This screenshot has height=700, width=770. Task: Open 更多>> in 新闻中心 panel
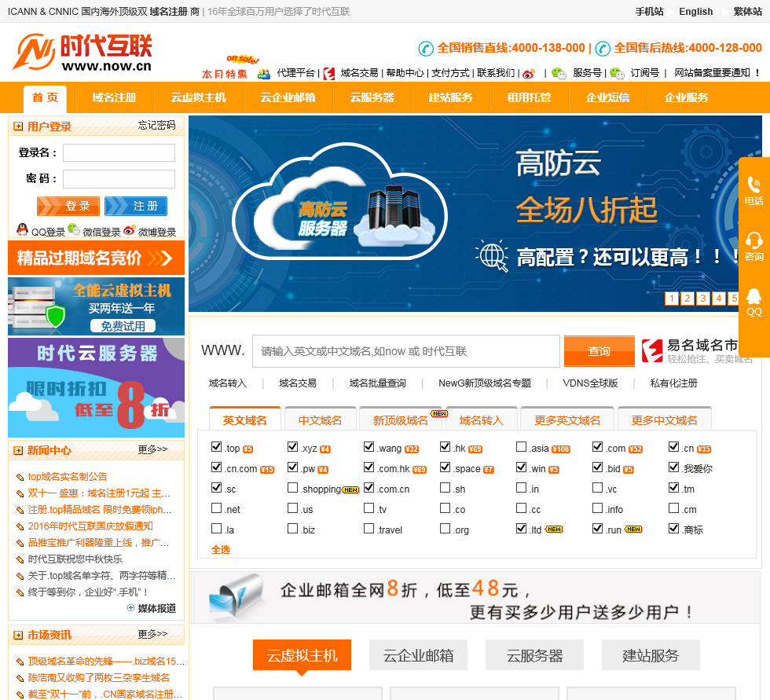coord(152,449)
